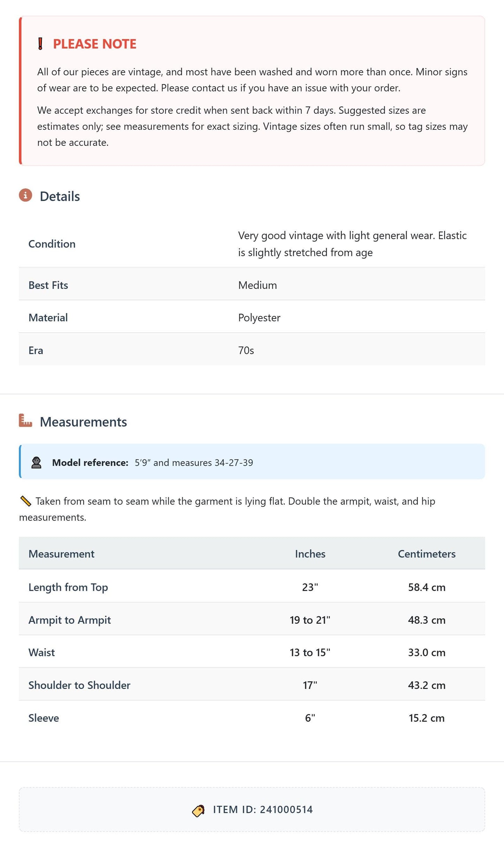Click the Measurements section heading
This screenshot has width=504, height=848.
pos(83,422)
